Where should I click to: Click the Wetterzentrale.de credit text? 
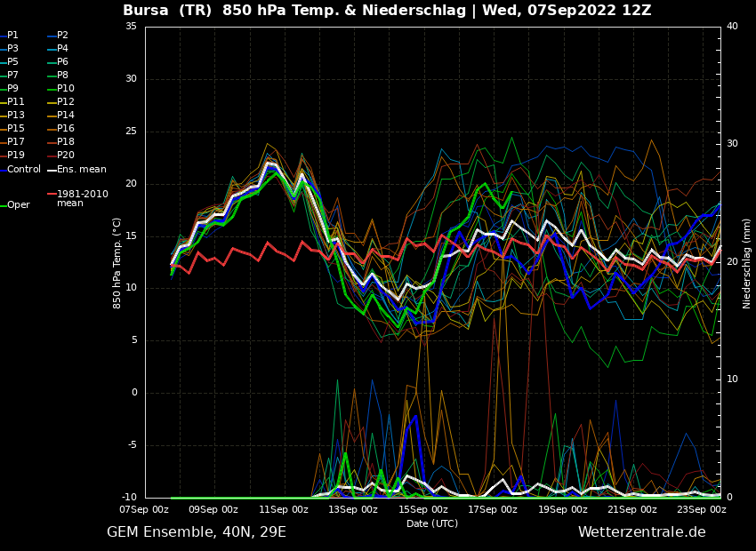pos(642,532)
